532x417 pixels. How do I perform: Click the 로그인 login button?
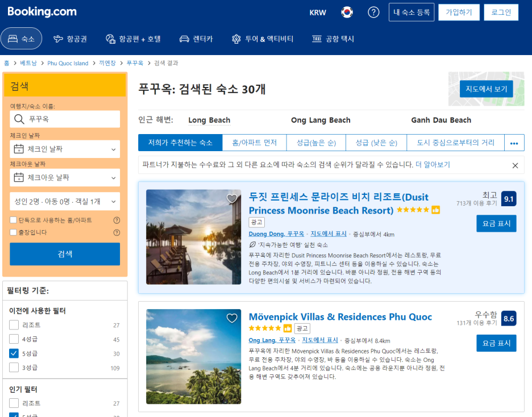501,12
